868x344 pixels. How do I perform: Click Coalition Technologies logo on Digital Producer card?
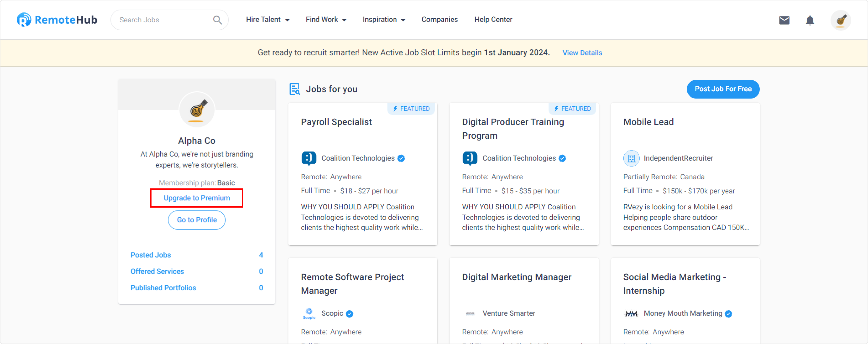(x=470, y=158)
